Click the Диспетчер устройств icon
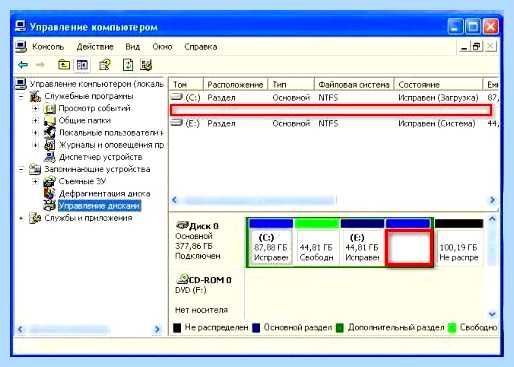This screenshot has width=514, height=367. 49,157
